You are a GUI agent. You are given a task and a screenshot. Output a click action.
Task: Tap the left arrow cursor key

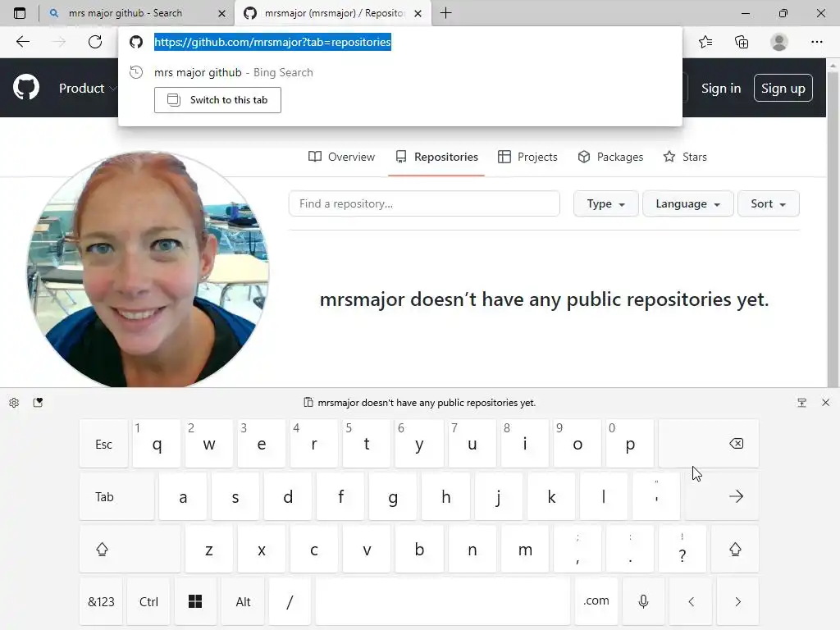tap(691, 601)
